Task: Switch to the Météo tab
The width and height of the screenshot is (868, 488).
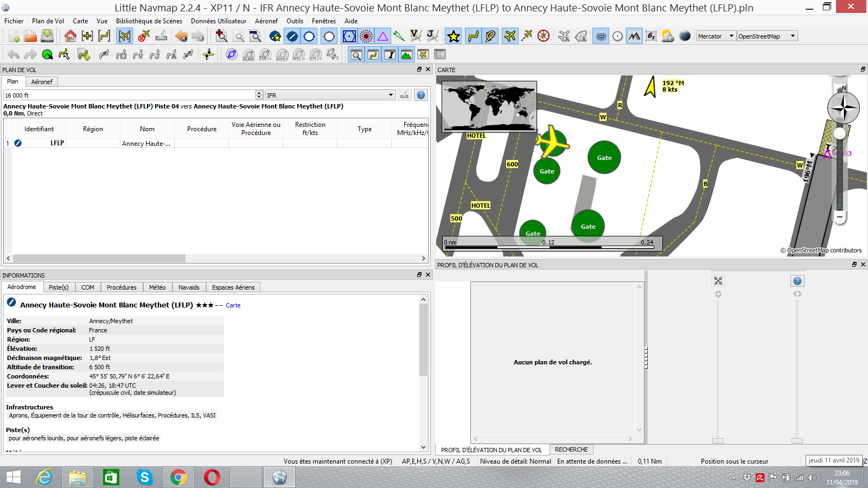Action: point(157,287)
